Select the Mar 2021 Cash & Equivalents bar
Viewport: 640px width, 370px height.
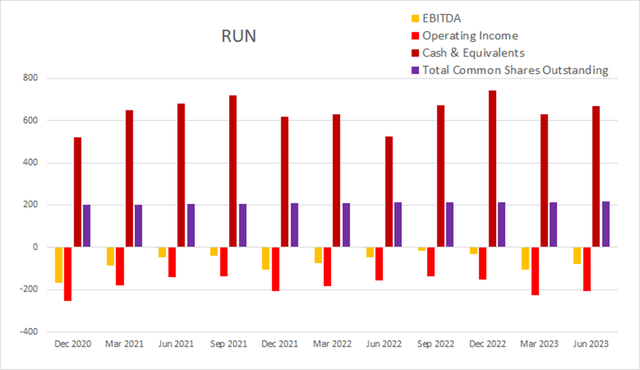tap(129, 178)
